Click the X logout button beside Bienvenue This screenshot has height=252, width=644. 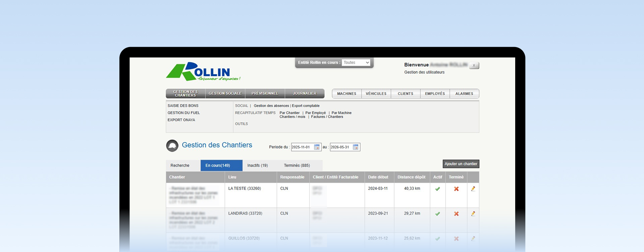(x=474, y=66)
